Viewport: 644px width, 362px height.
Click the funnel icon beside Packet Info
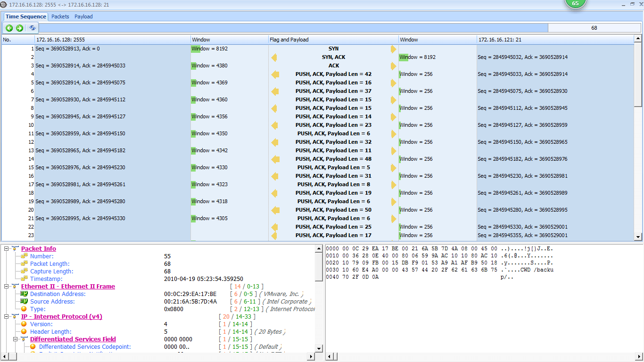click(15, 248)
